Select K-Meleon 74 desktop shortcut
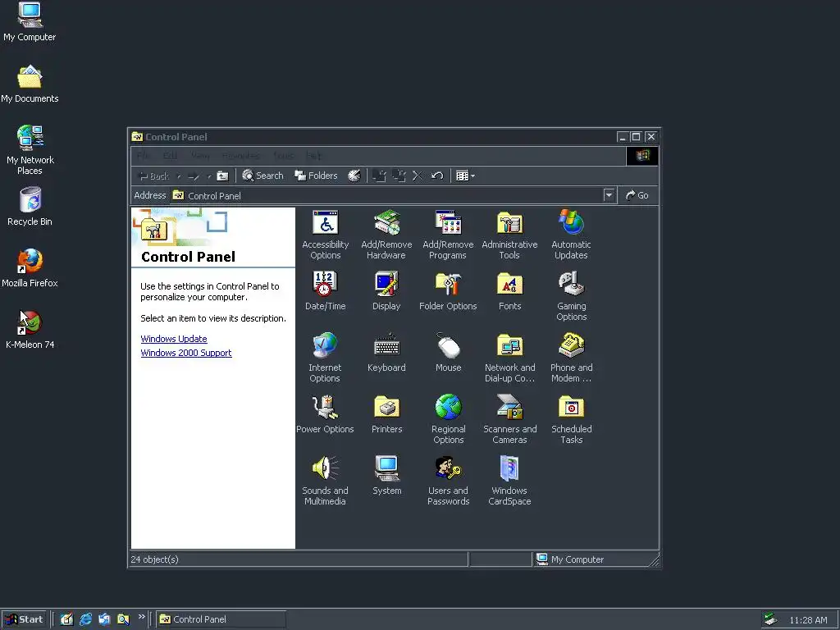Image resolution: width=840 pixels, height=630 pixels. coord(30,330)
